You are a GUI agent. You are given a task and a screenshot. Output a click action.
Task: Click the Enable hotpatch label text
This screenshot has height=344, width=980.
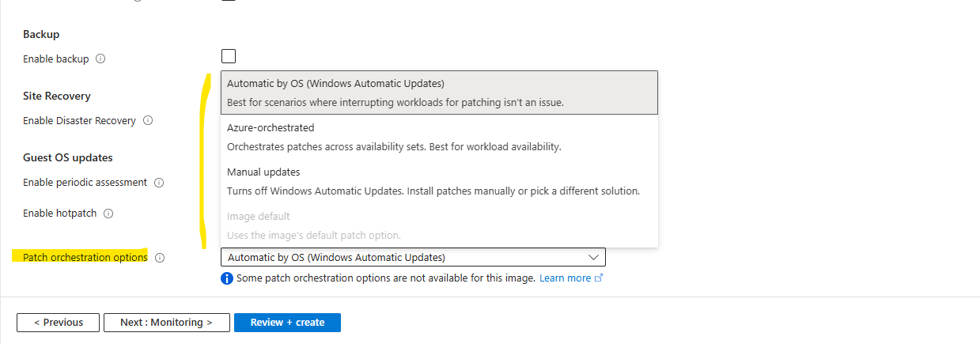[x=60, y=214]
